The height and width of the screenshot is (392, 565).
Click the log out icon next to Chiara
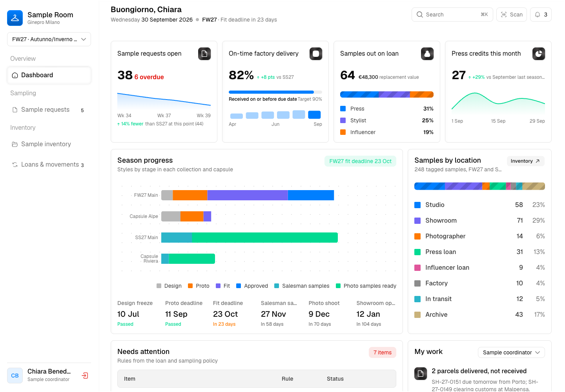point(85,376)
